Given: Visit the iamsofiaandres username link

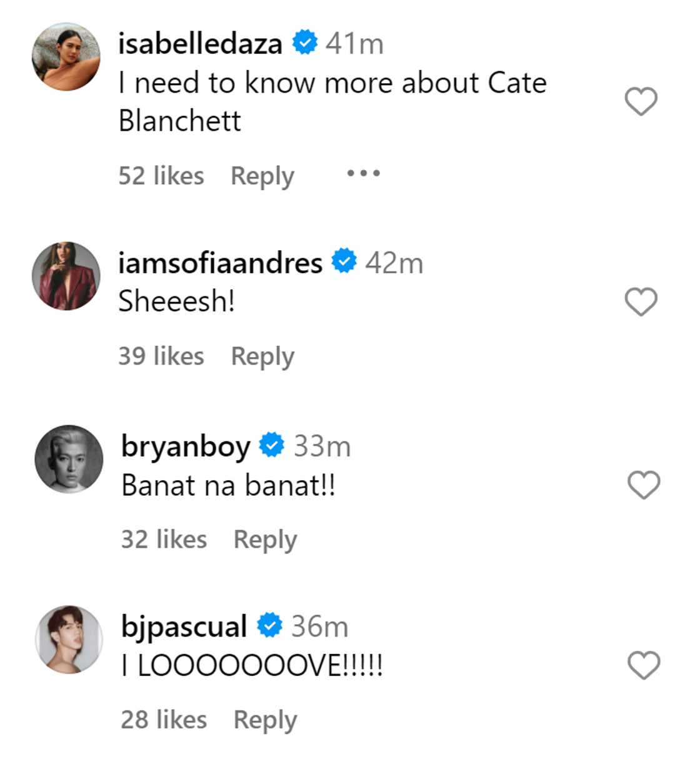Looking at the screenshot, I should 220,263.
